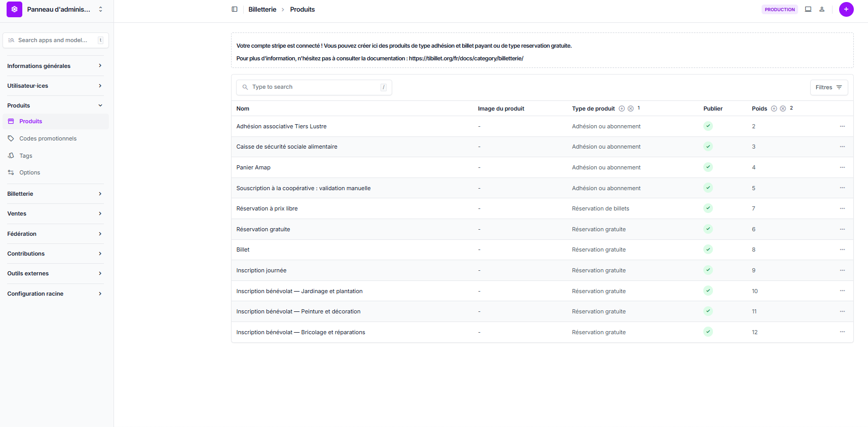Open the row actions menu for Panier Amap
Screen dimensions: 868x427
tap(842, 167)
